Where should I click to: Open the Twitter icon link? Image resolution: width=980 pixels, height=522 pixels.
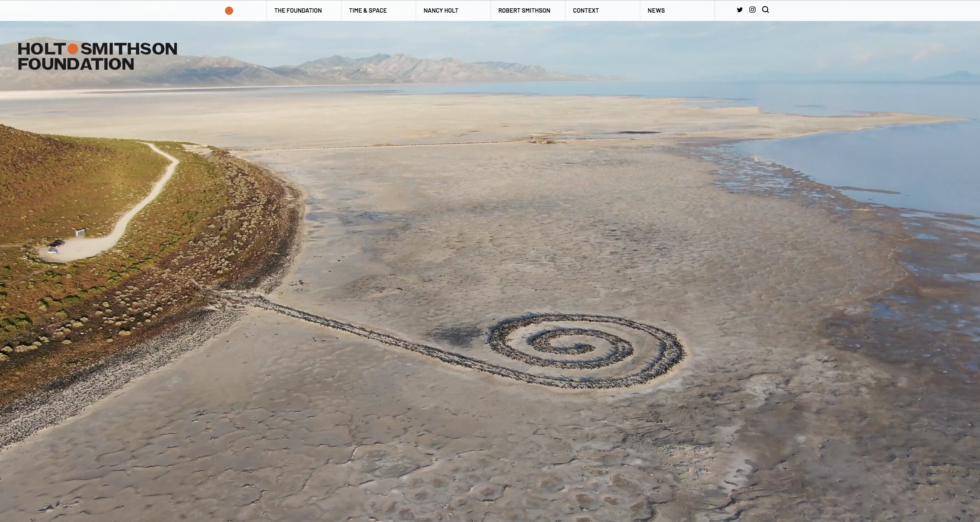click(x=740, y=10)
